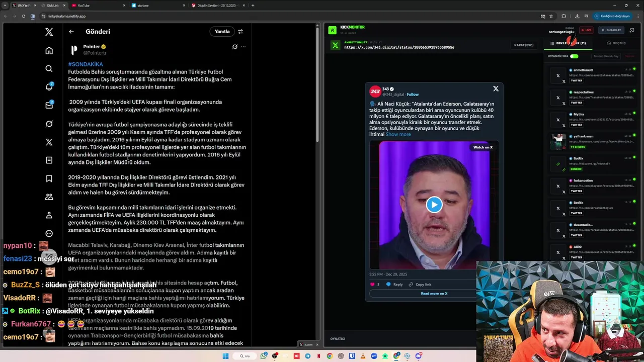Image resolution: width=644 pixels, height=362 pixels.
Task: Open communities people icon in X sidebar
Action: 49,197
